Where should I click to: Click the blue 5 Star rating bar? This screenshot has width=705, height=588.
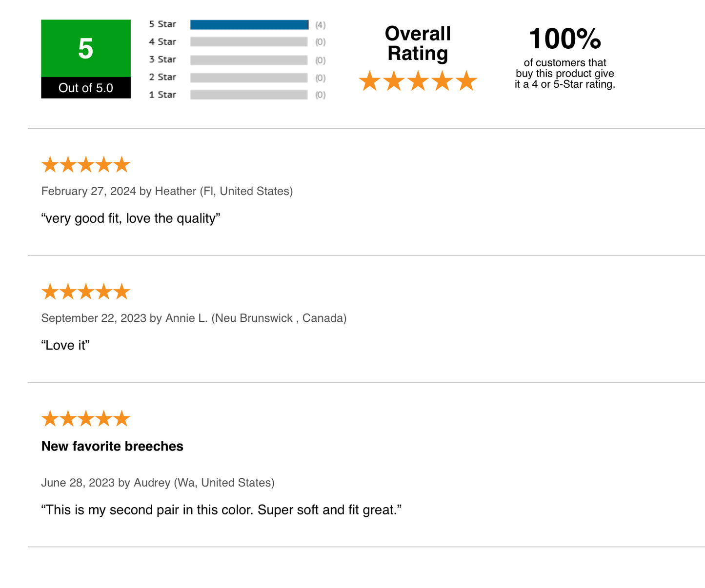click(x=249, y=25)
